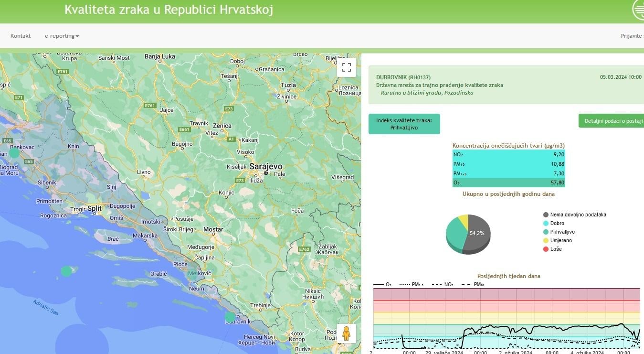The height and width of the screenshot is (354, 644).
Task: Click the 'Prijavite' login link
Action: [632, 36]
